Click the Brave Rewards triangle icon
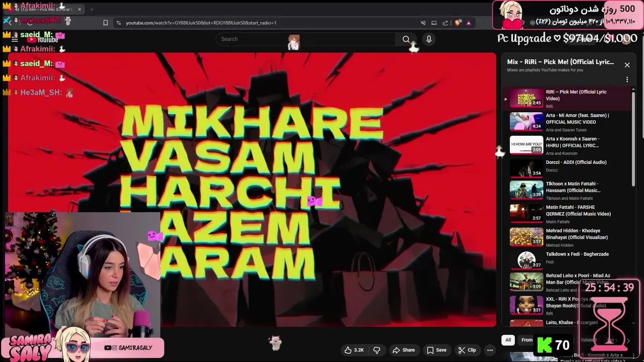 coord(468,23)
